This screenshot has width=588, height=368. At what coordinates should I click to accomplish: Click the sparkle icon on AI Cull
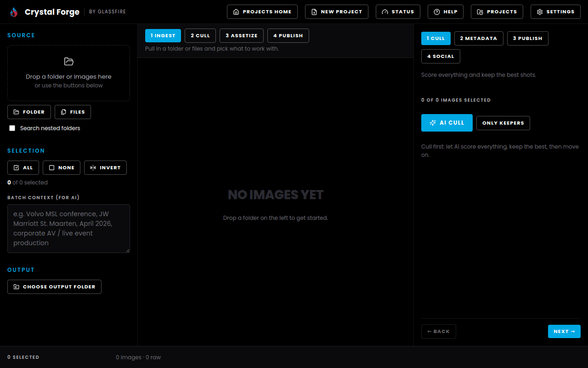point(433,123)
